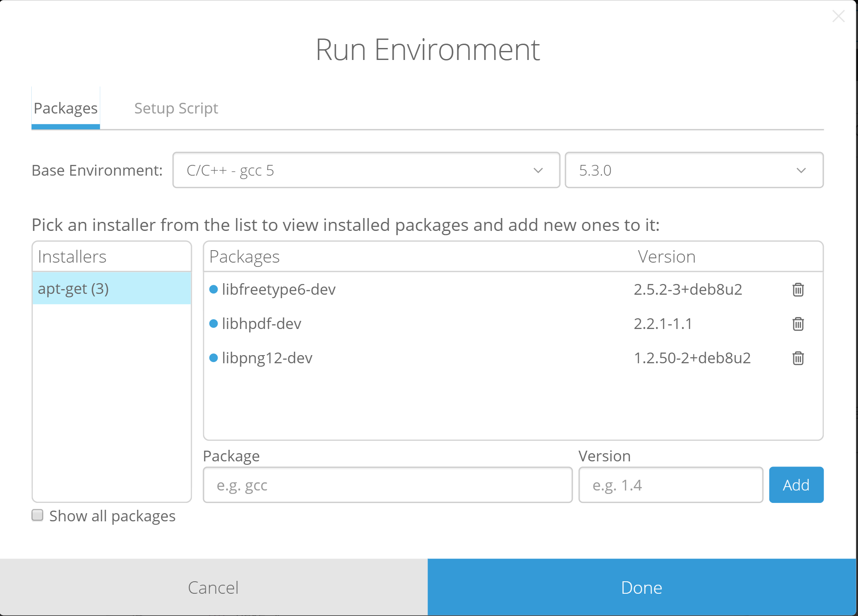Focus the Version input field
The width and height of the screenshot is (858, 616).
(671, 485)
